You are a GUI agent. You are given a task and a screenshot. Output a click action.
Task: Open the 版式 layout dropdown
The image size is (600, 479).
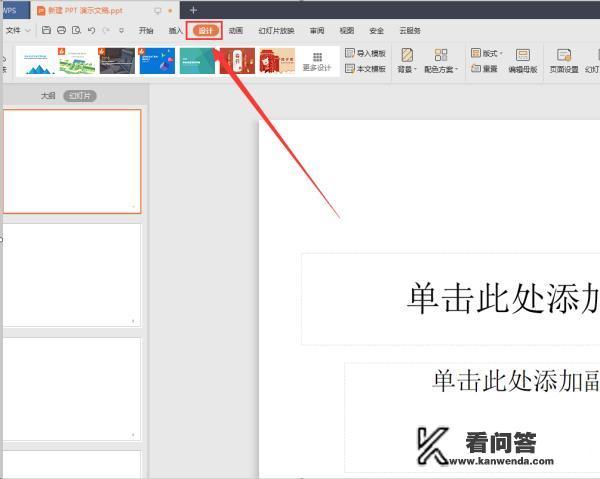point(487,53)
